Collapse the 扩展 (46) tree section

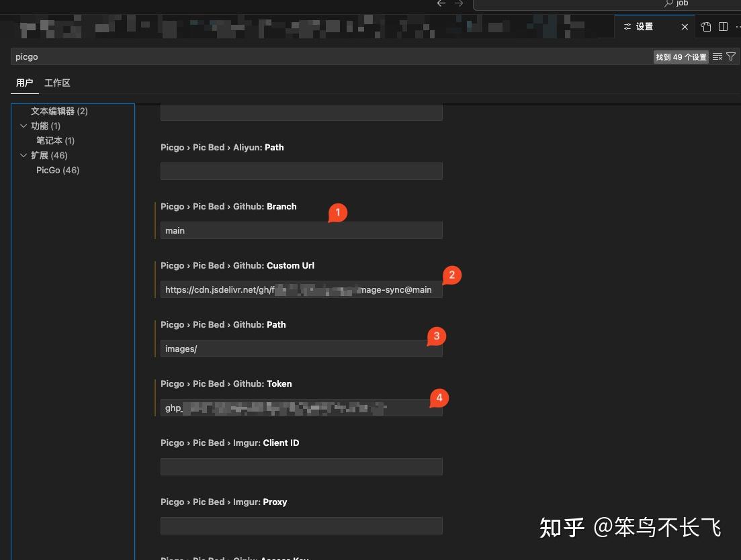[x=24, y=155]
